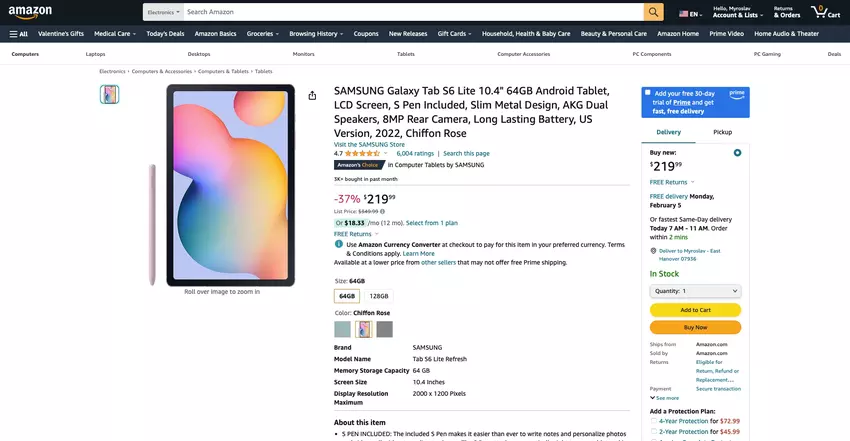Click the search magnifier button

(x=653, y=12)
